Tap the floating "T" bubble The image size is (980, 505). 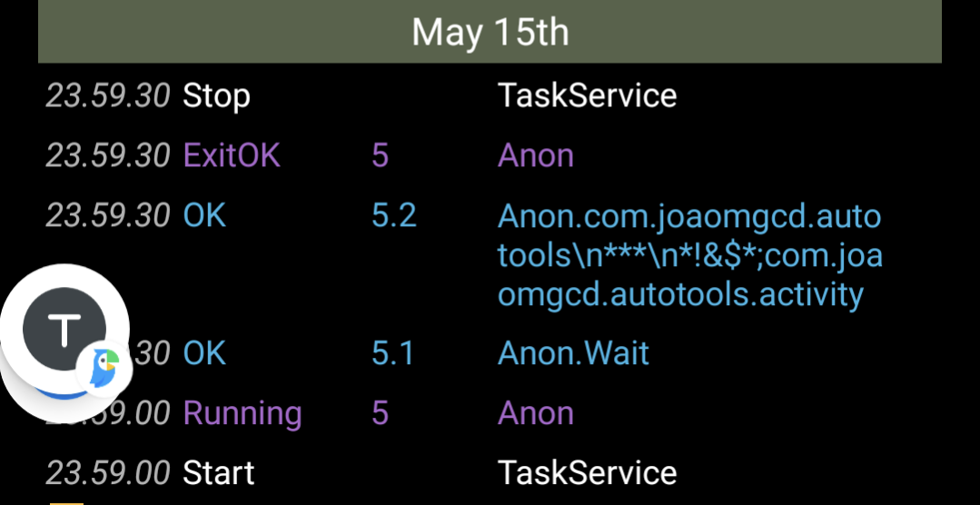(x=64, y=331)
